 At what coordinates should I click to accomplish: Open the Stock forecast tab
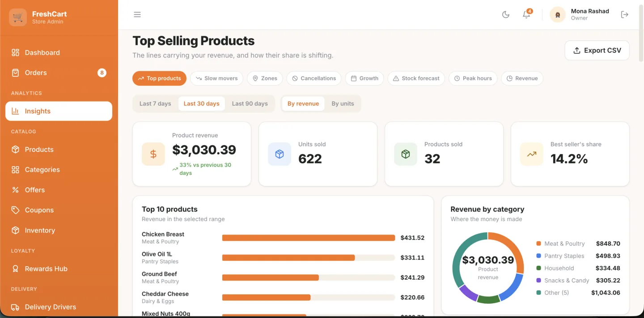coord(416,78)
